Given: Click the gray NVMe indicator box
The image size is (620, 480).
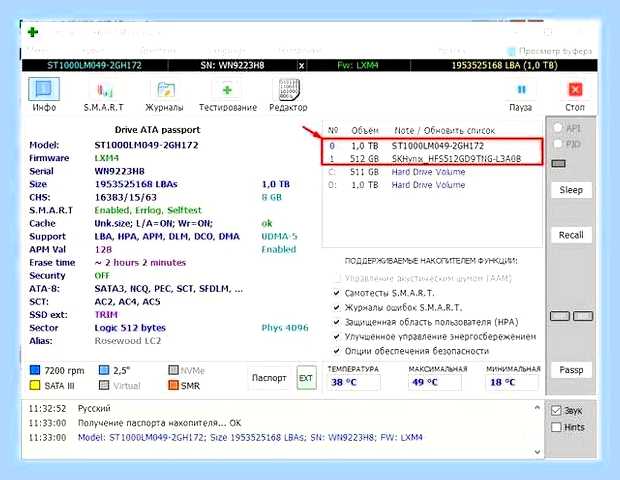Looking at the screenshot, I should pos(173,370).
